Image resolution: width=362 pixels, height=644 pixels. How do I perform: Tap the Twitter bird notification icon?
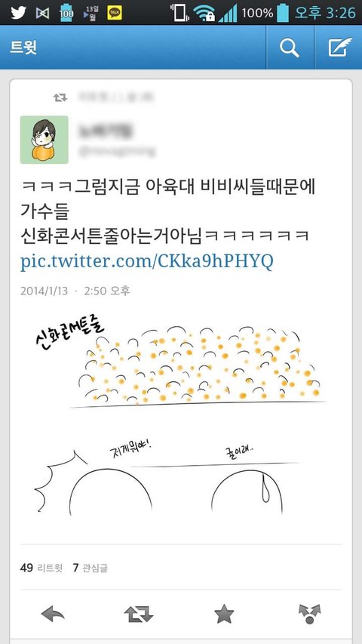point(18,13)
